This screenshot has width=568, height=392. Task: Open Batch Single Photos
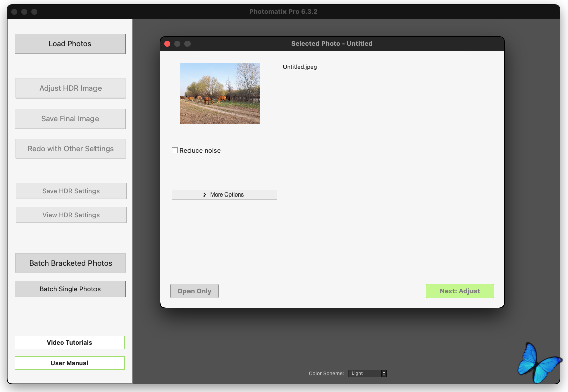(x=70, y=289)
